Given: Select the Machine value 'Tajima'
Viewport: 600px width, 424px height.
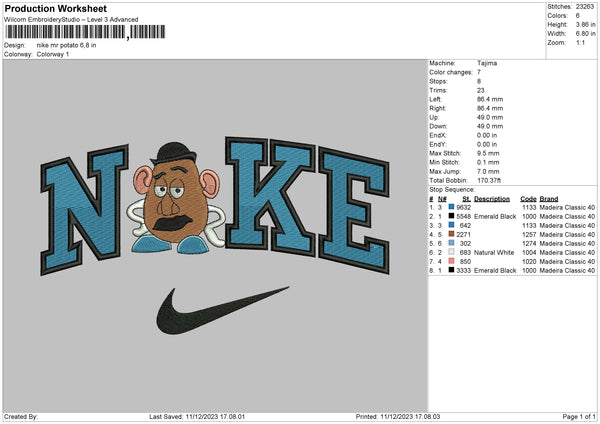Looking at the screenshot, I should [x=487, y=63].
